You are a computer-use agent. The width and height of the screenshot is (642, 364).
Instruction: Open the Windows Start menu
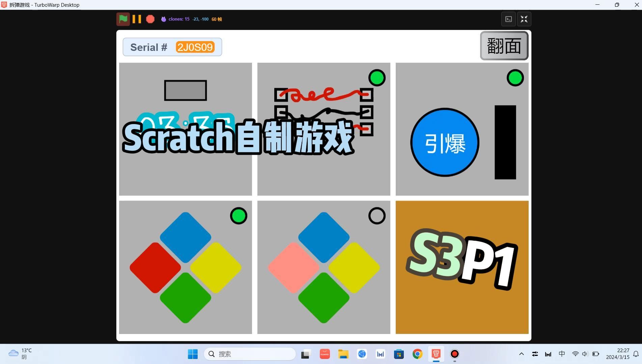tap(193, 354)
